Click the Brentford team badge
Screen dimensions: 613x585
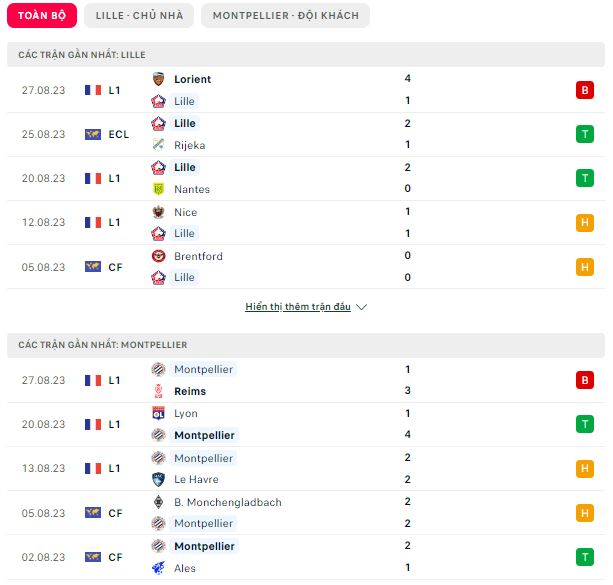[158, 256]
